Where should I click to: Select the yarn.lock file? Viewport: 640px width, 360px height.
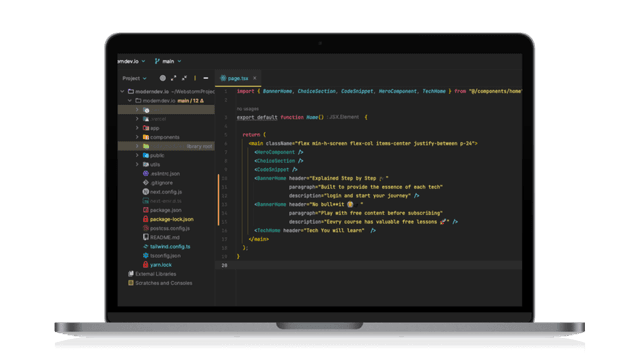(x=160, y=265)
